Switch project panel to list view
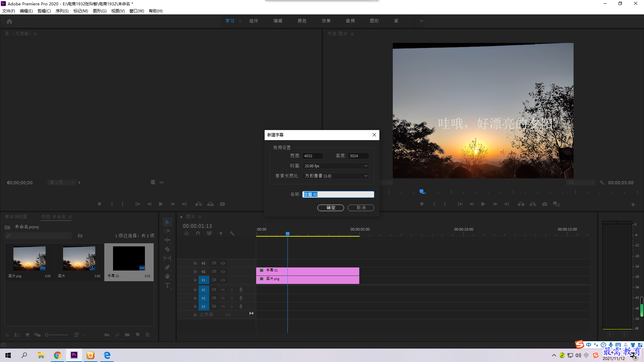 pos(17,335)
